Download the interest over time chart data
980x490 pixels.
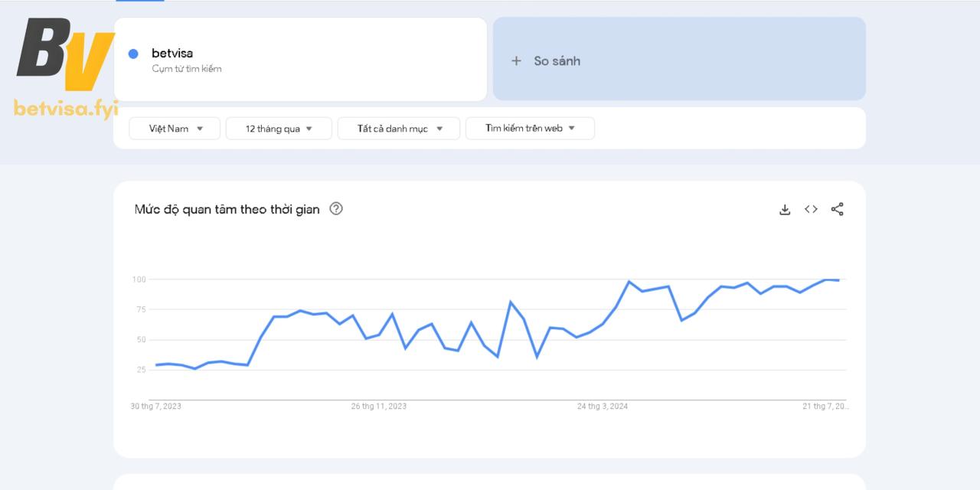tap(785, 209)
